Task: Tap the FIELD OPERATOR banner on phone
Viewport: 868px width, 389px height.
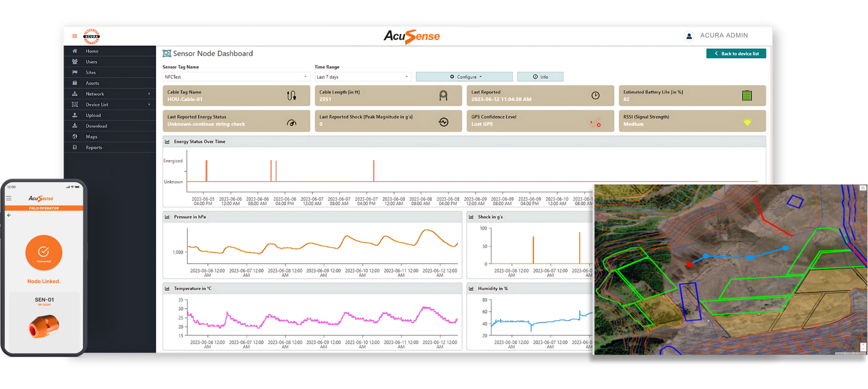Action: coord(44,208)
